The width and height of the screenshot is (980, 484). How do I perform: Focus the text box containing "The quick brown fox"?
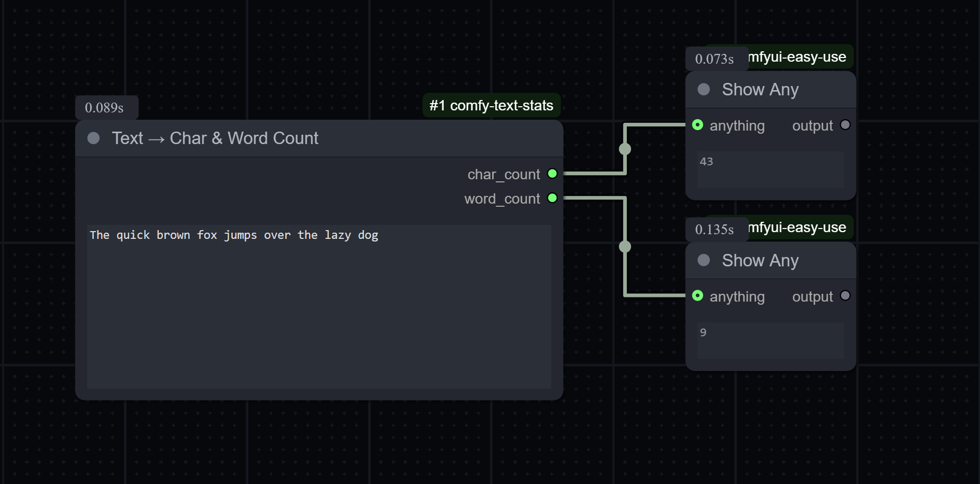(319, 306)
